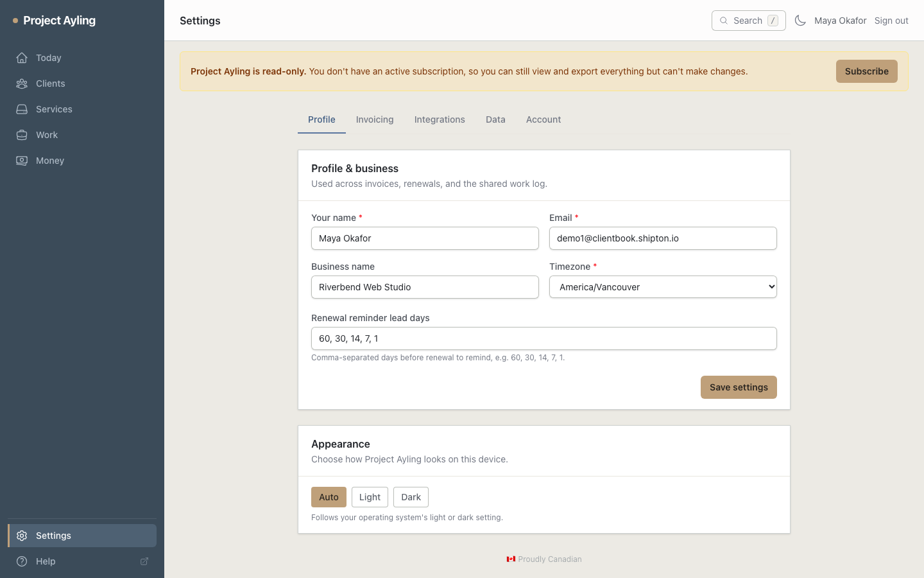Click the Email input field
924x578 pixels.
coord(663,238)
